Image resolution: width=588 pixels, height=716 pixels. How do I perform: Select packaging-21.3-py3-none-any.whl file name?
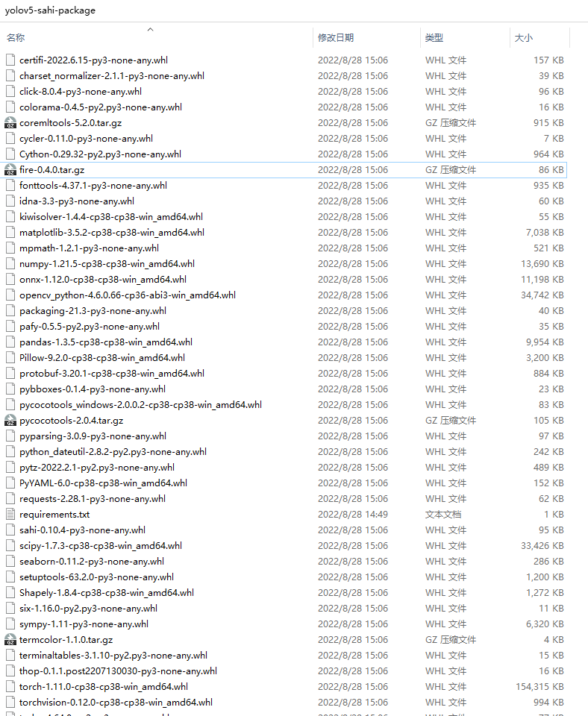93,311
